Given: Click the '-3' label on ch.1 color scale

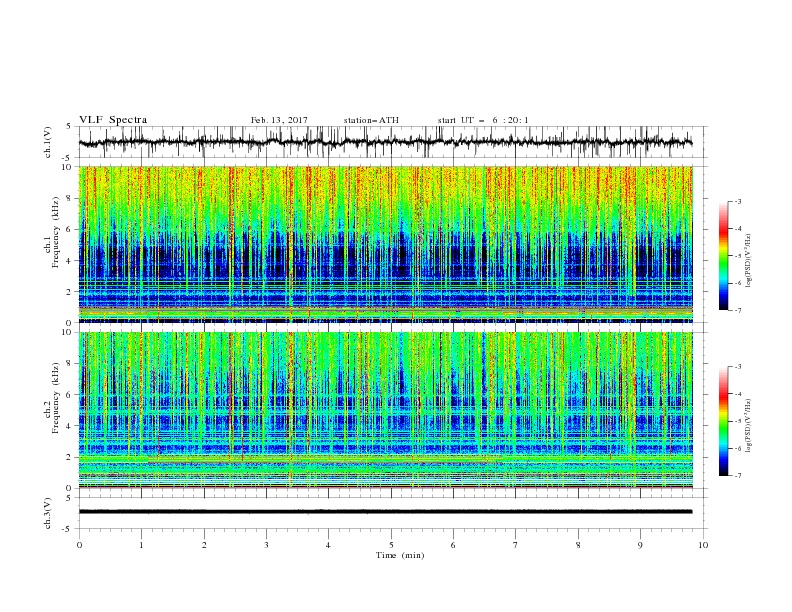Looking at the screenshot, I should point(738,201).
